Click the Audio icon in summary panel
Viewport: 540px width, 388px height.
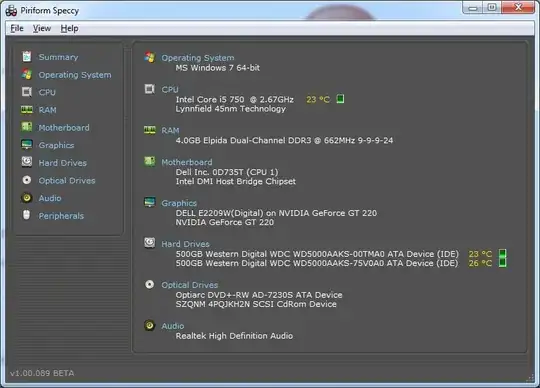(149, 325)
